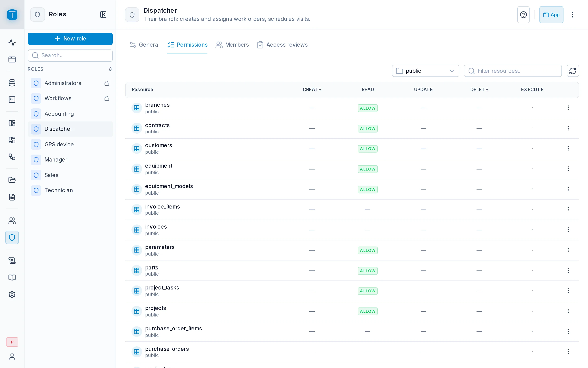The width and height of the screenshot is (588, 368).
Task: Open row menu for branches resource
Action: point(568,108)
